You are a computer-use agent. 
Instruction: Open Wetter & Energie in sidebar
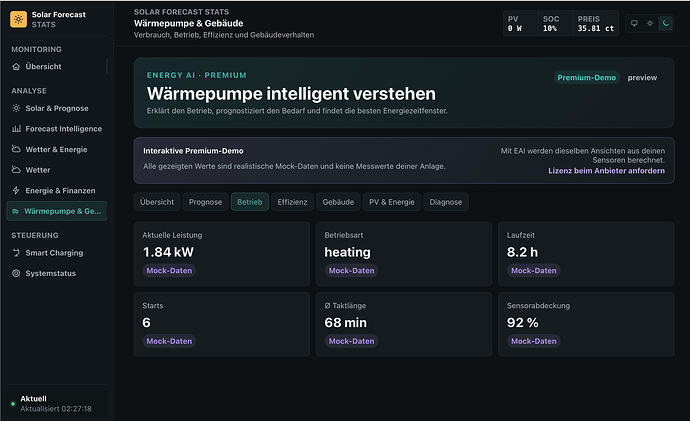point(57,150)
